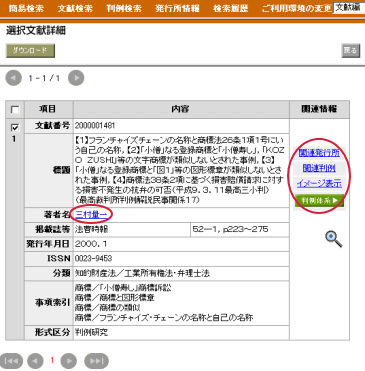The height and width of the screenshot is (371, 365).
Task: Open the 検索履歴 menu item
Action: click(231, 8)
